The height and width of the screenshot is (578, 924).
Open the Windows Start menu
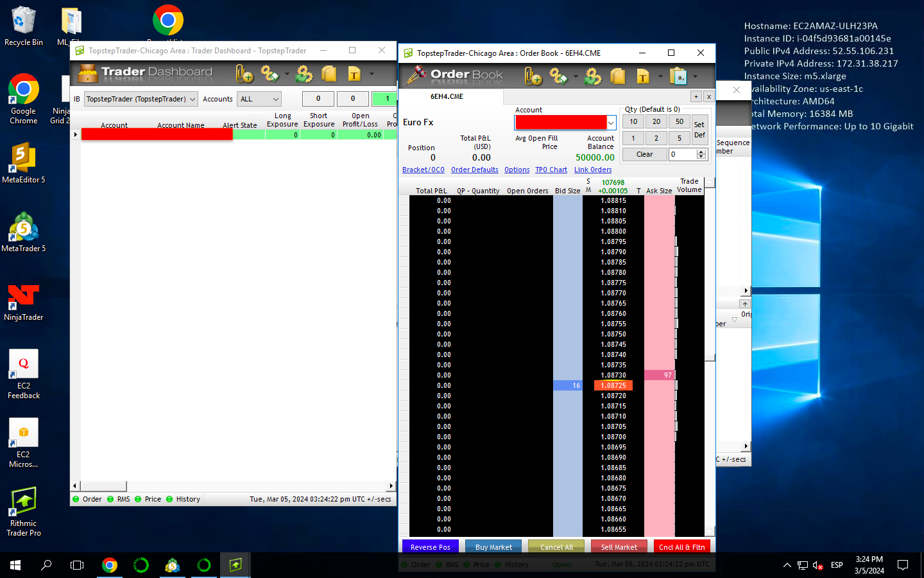pyautogui.click(x=15, y=565)
